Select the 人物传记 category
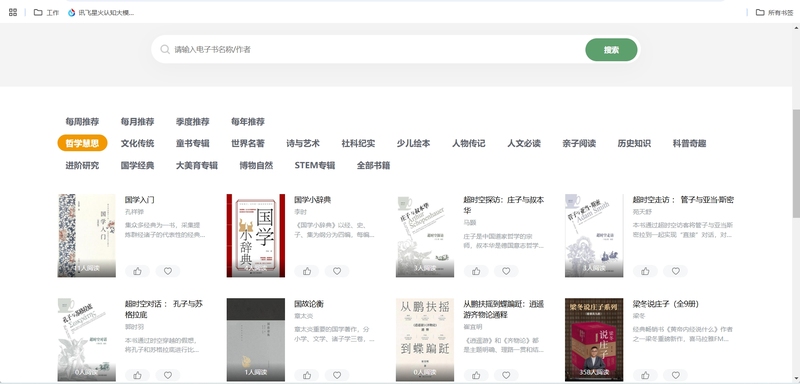The width and height of the screenshot is (800, 384). (468, 143)
